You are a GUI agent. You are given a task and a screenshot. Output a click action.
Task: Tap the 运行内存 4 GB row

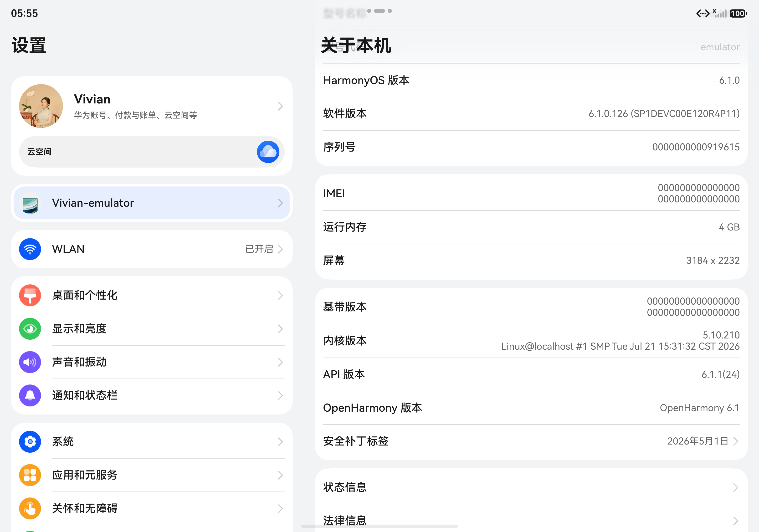click(x=531, y=227)
